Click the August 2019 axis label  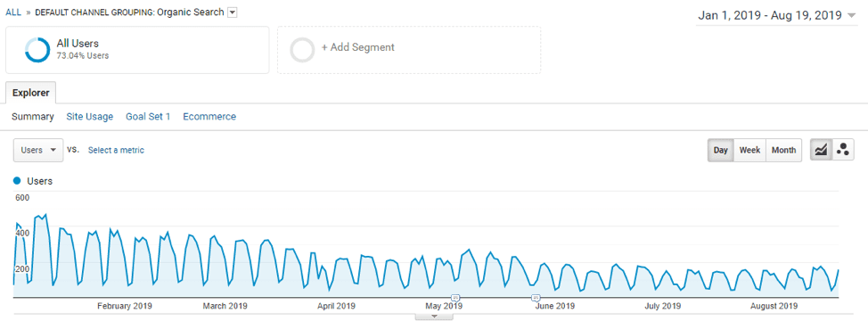[774, 306]
